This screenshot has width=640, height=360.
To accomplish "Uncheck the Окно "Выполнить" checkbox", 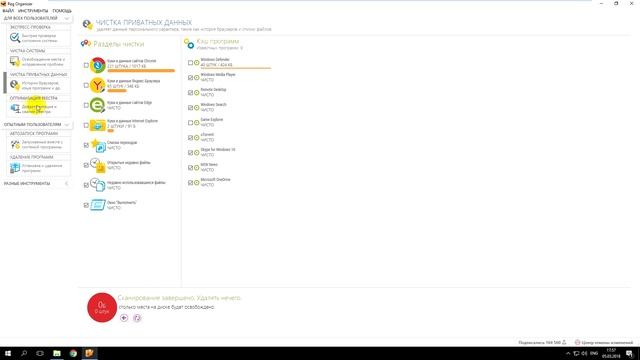I will [86, 205].
